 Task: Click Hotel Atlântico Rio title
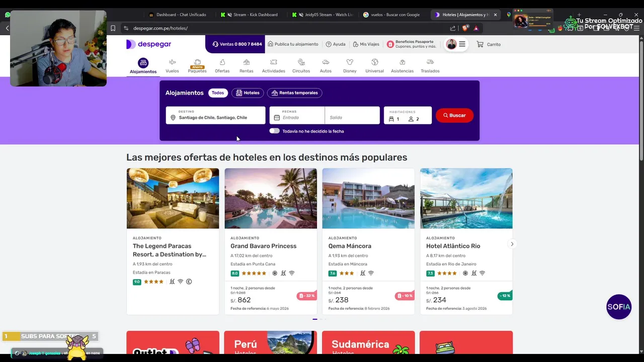(x=453, y=246)
